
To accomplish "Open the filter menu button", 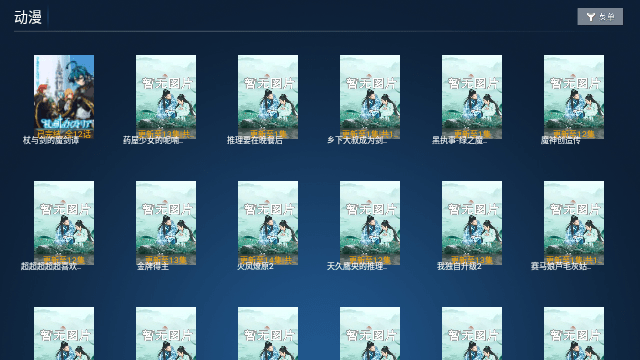I will click(x=600, y=17).
